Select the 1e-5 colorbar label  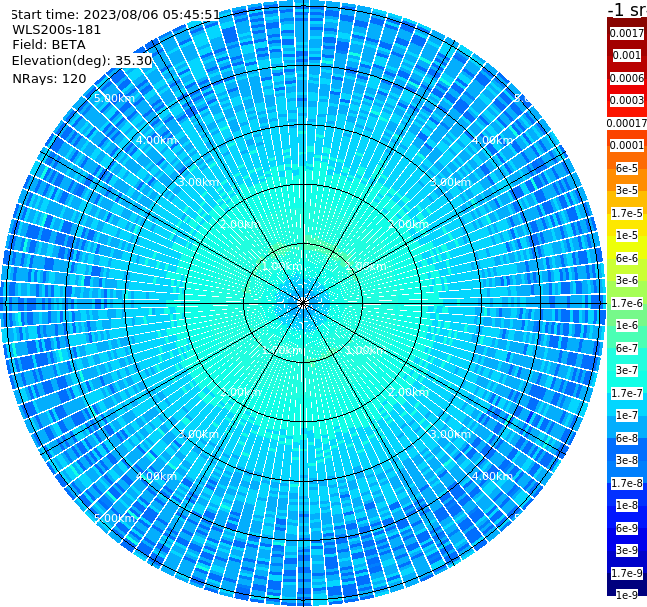tap(627, 236)
